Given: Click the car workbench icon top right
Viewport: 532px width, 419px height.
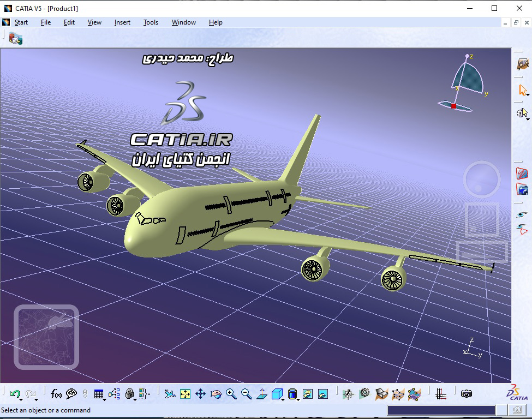Looking at the screenshot, I should [x=523, y=63].
